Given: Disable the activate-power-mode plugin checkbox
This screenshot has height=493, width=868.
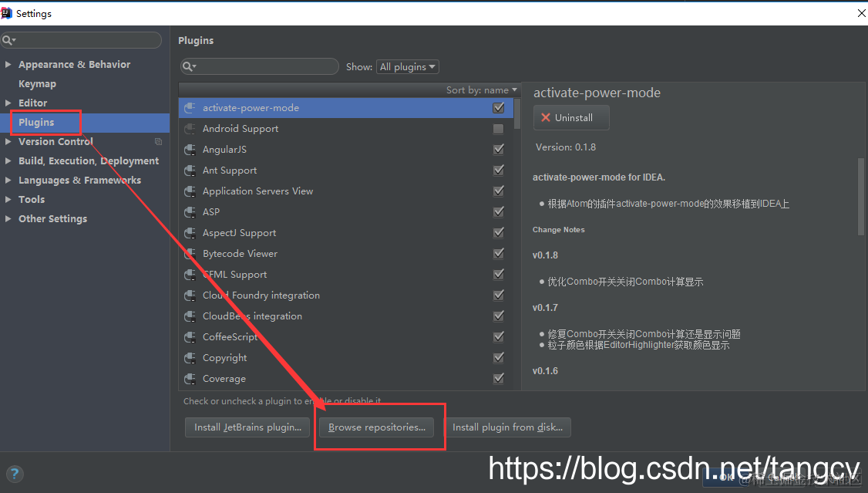Looking at the screenshot, I should click(498, 108).
